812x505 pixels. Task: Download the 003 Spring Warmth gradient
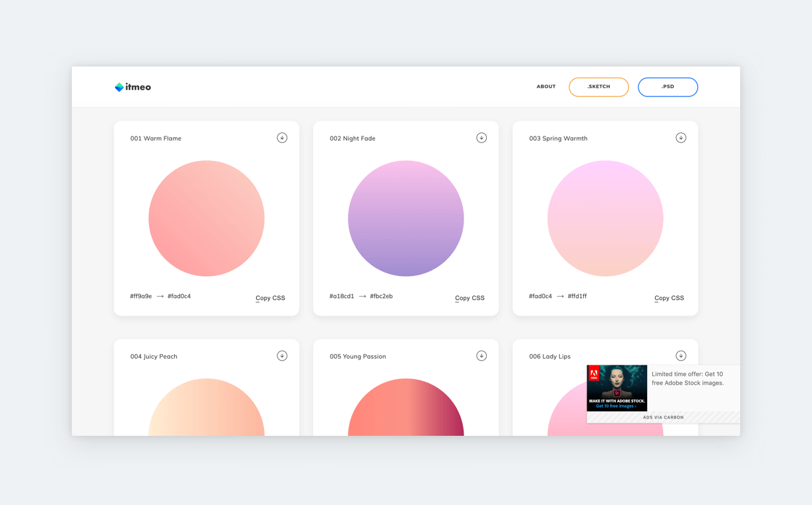click(x=681, y=138)
